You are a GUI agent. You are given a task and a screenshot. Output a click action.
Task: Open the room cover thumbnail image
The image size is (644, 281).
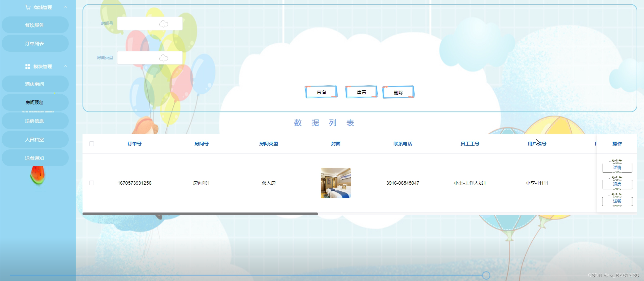[x=336, y=183]
